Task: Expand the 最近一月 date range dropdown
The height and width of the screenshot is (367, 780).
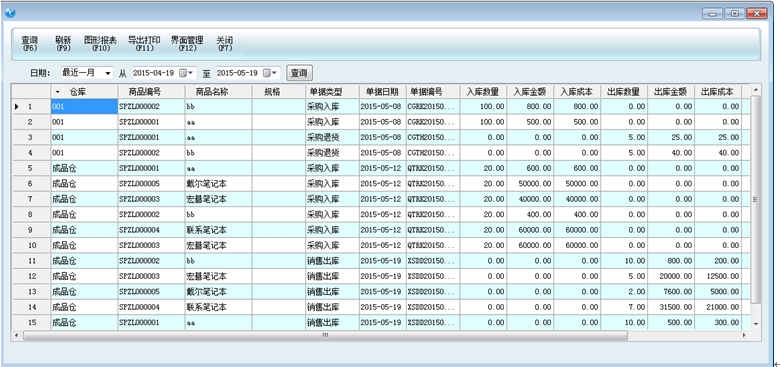Action: (108, 73)
